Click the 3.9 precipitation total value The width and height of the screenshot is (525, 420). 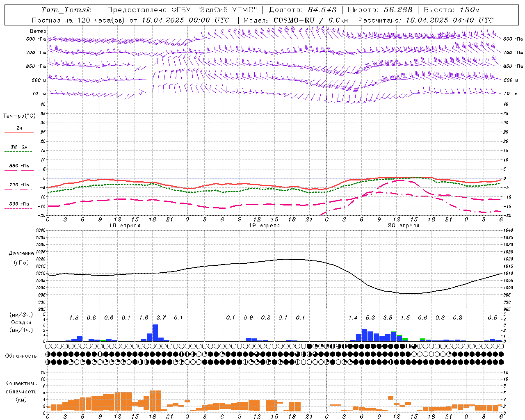pyautogui.click(x=388, y=317)
